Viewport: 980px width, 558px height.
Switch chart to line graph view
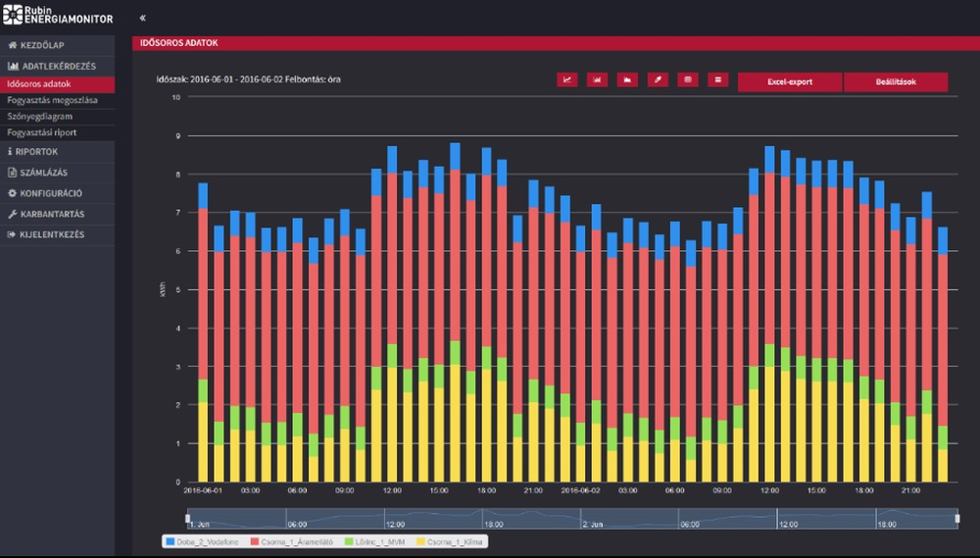[x=566, y=79]
